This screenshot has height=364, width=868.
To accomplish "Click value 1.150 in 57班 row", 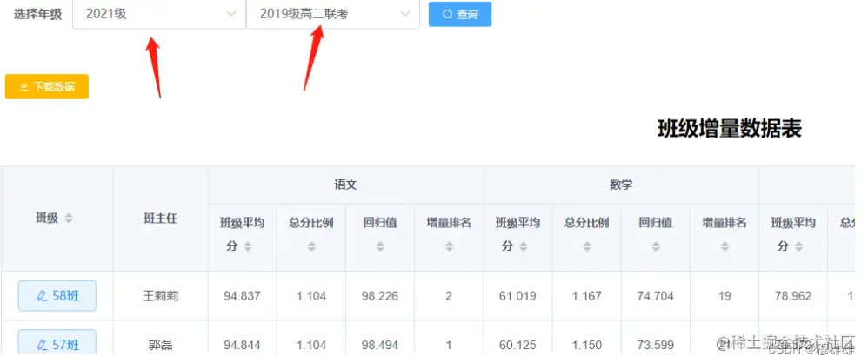I will (587, 345).
